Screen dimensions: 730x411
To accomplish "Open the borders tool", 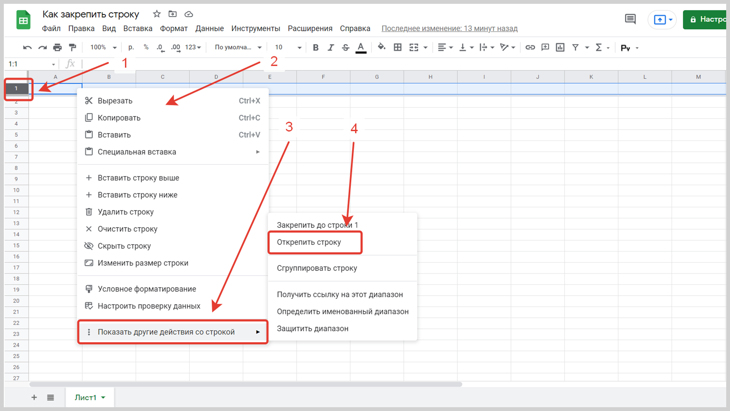I will coord(398,47).
